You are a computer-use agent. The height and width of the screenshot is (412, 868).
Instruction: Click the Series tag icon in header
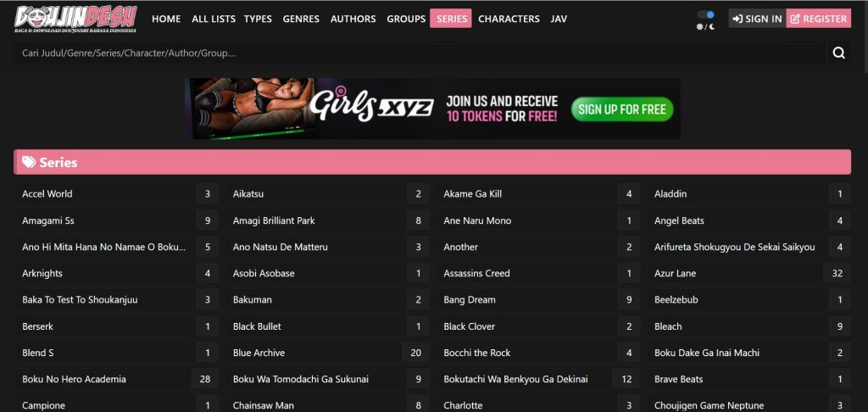click(29, 162)
